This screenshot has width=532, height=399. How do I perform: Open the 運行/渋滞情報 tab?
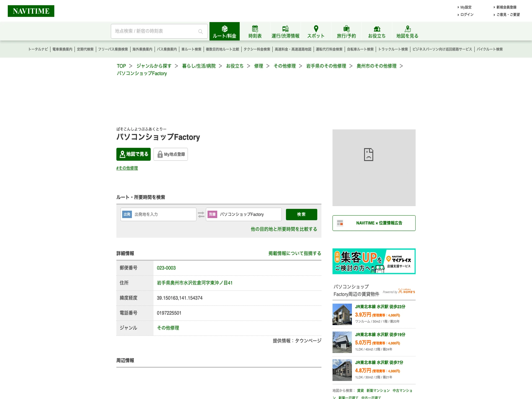coord(285,31)
